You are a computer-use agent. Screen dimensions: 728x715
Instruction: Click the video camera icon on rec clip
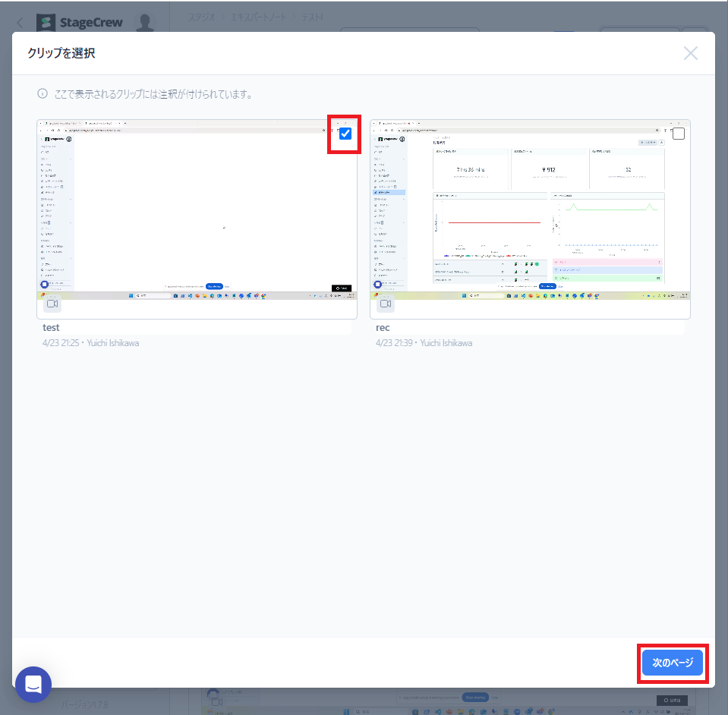(385, 304)
